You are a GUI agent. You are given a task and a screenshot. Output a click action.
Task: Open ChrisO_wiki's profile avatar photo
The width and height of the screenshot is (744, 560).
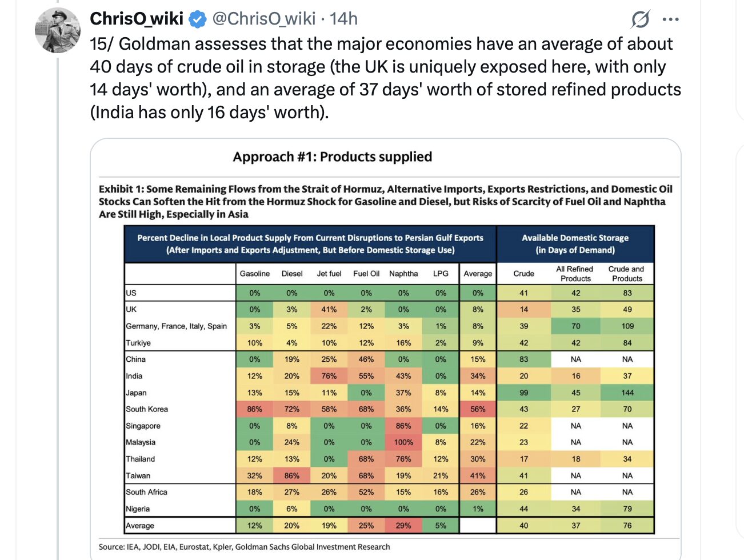click(58, 30)
